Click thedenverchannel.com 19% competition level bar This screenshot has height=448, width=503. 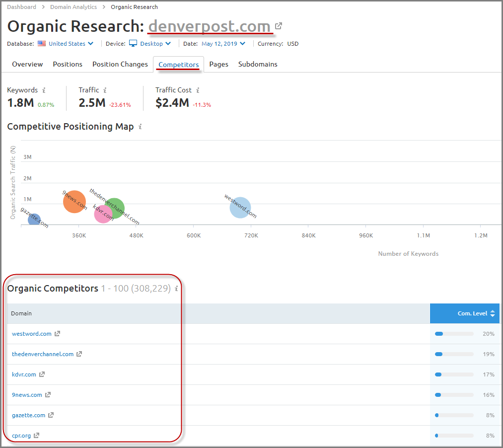(x=454, y=354)
